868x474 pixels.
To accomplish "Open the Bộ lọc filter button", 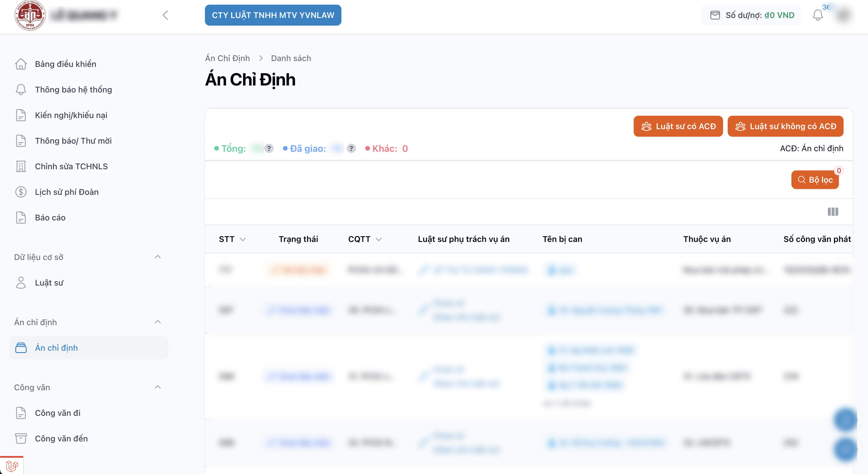I will (815, 180).
